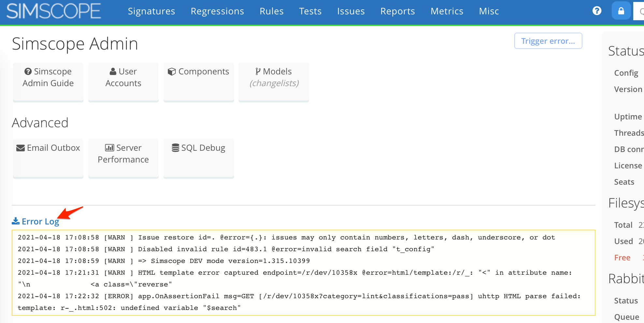Click the Disabled invalid rule log line

pos(226,249)
